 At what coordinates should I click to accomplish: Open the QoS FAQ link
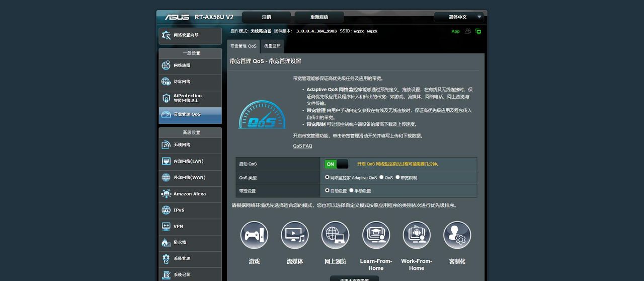(x=302, y=146)
